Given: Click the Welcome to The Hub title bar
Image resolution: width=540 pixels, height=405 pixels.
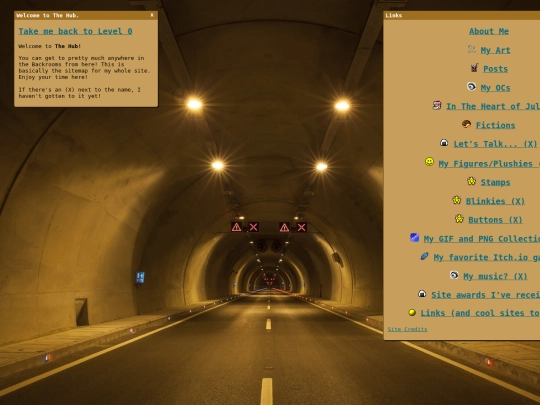Looking at the screenshot, I should 86,15.
